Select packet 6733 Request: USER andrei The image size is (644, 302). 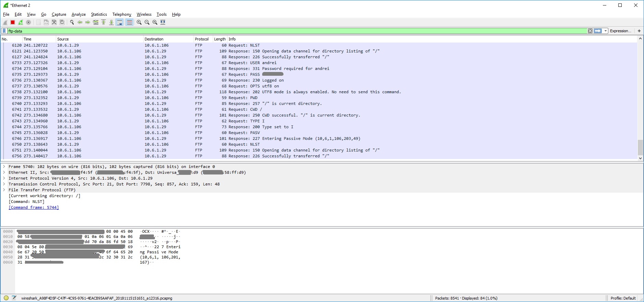click(319, 63)
